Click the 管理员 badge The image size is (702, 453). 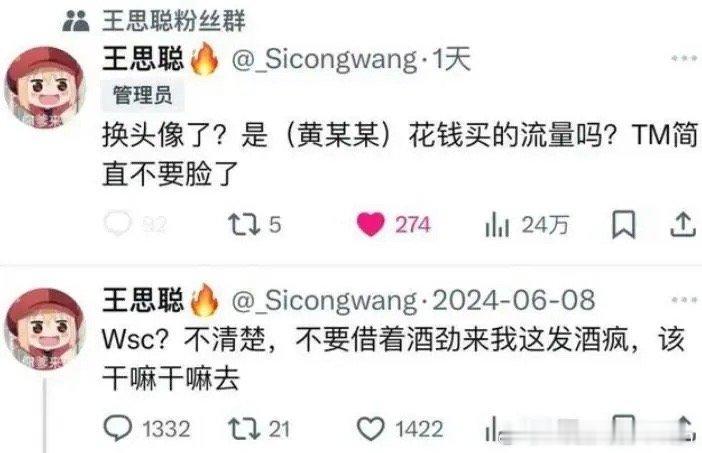click(143, 95)
